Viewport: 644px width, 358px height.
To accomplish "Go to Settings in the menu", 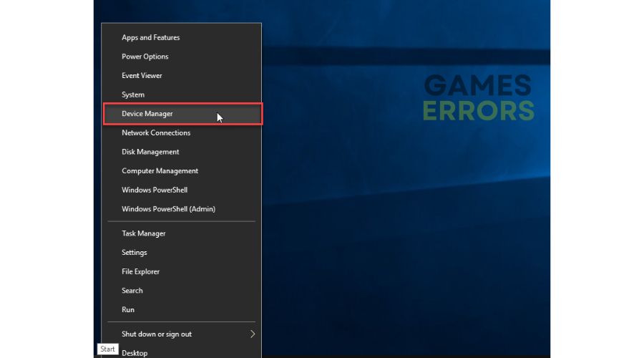I will tap(135, 253).
